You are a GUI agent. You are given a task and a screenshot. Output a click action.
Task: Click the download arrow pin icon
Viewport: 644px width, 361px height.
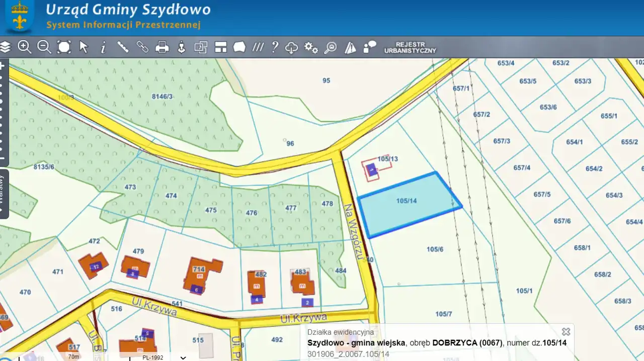pyautogui.click(x=182, y=47)
